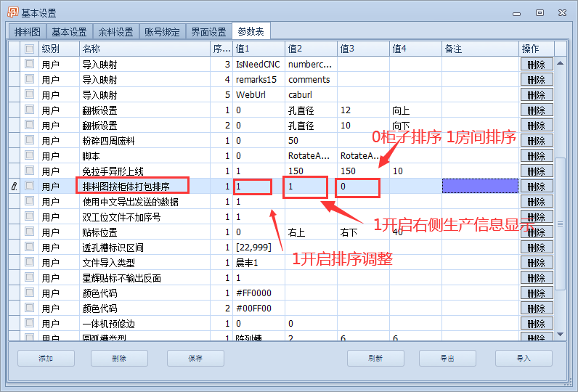Select the 双工位文件不加序号 name cell

(145, 217)
